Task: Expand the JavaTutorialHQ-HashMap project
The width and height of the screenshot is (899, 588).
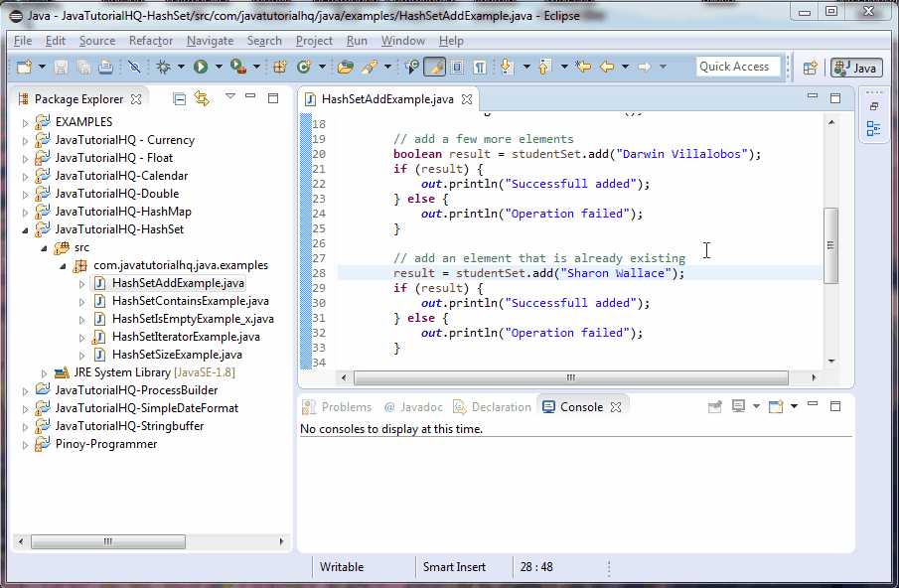Action: tap(24, 211)
